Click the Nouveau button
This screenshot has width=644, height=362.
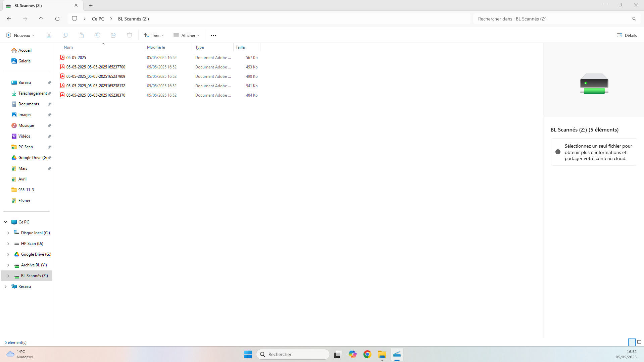click(20, 35)
